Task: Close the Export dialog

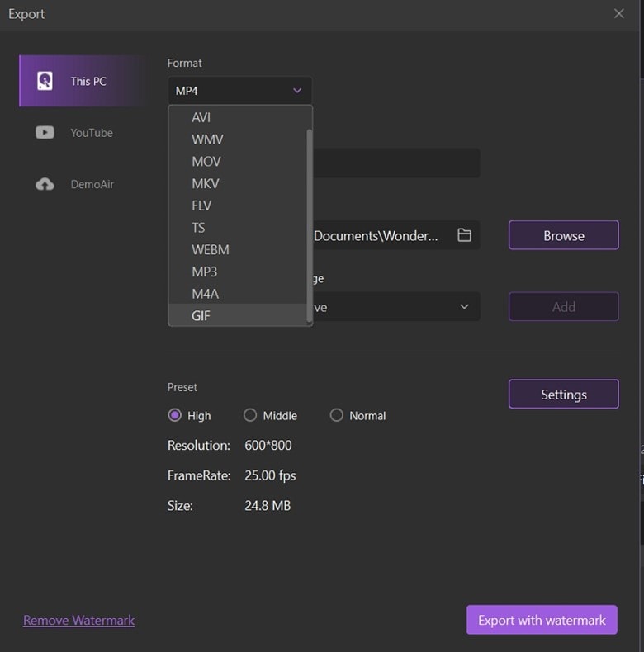Action: pyautogui.click(x=619, y=13)
